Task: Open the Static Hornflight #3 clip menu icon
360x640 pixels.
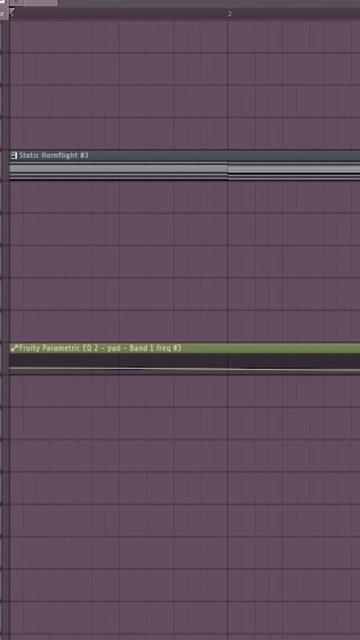Action: coord(14,155)
